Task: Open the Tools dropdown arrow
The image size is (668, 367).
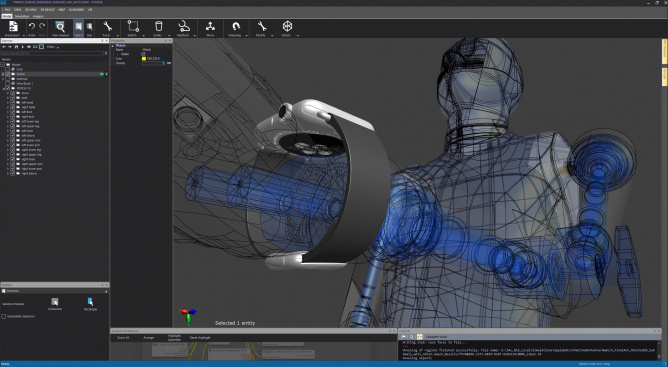Action: tap(118, 35)
